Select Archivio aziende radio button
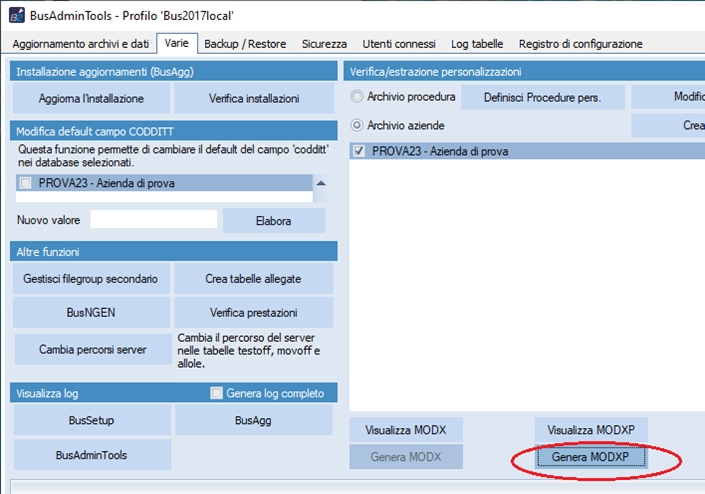This screenshot has width=705, height=494. (357, 125)
